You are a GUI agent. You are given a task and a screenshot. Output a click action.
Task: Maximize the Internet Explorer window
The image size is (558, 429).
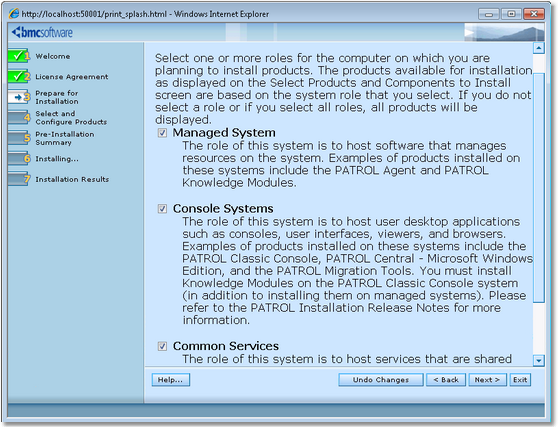(511, 14)
